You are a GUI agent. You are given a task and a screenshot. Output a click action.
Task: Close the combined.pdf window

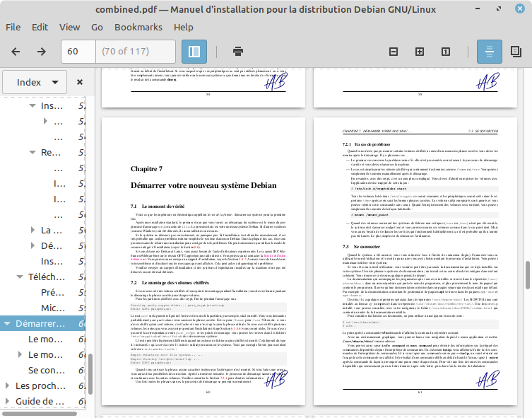pyautogui.click(x=519, y=8)
